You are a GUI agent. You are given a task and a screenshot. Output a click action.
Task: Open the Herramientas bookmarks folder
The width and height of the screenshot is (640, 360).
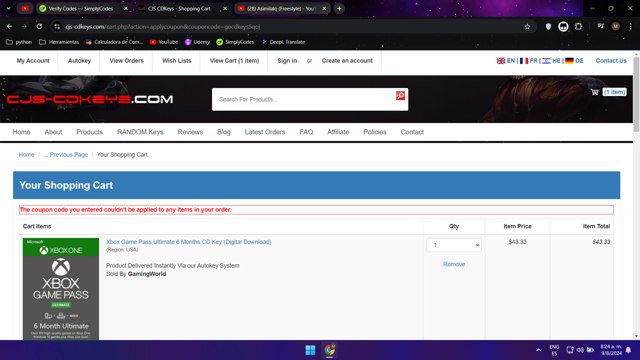(x=59, y=42)
